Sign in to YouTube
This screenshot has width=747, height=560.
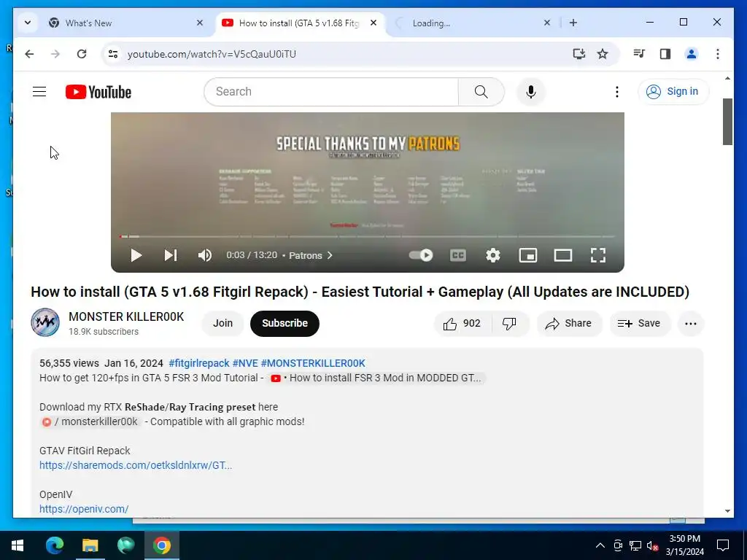tap(673, 91)
